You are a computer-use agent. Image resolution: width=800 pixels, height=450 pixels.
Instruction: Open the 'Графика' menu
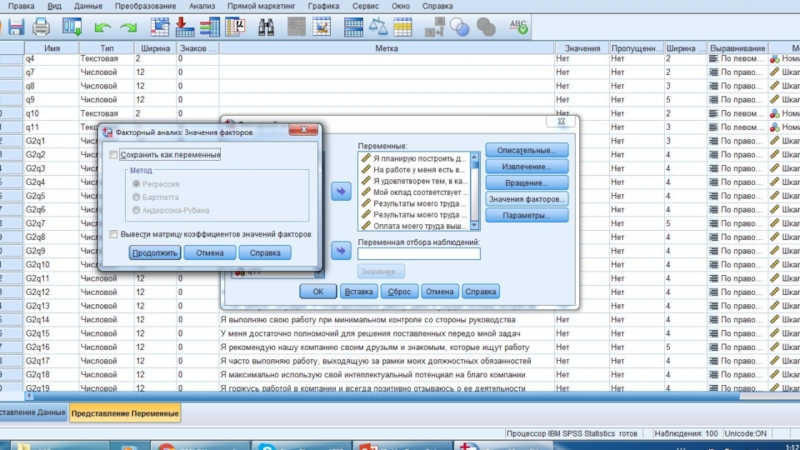pyautogui.click(x=323, y=5)
